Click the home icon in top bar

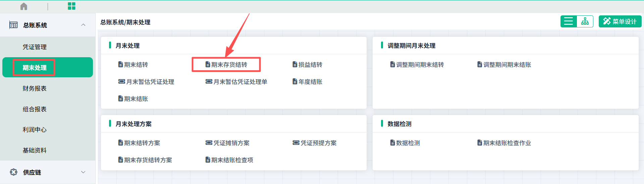(24, 6)
